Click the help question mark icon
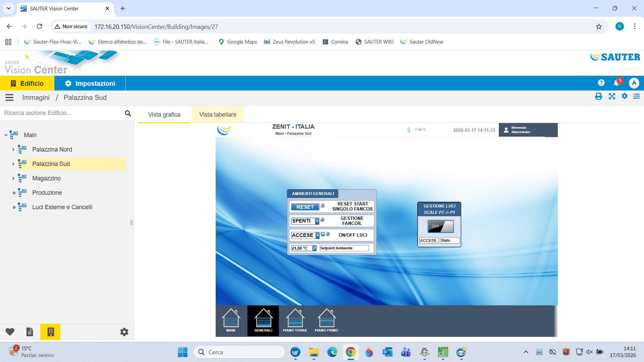 601,83
